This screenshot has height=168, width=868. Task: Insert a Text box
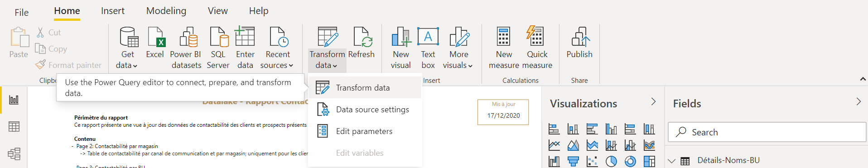coord(428,48)
